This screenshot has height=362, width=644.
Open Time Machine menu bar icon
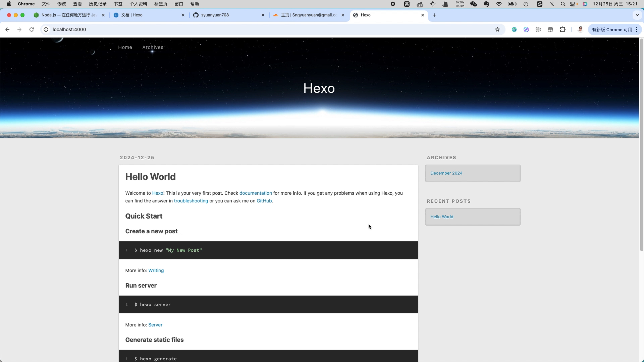pos(526,4)
